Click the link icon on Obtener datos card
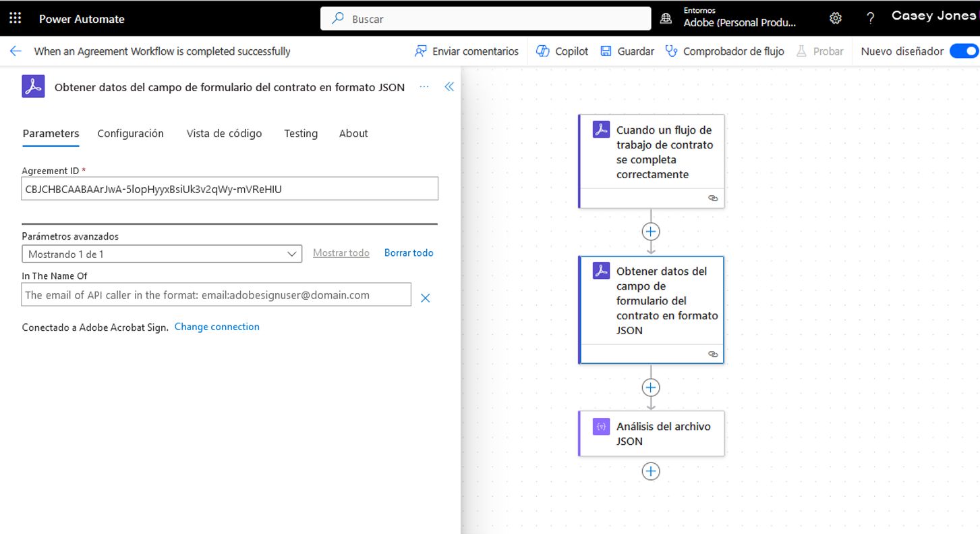980x534 pixels. pos(713,354)
